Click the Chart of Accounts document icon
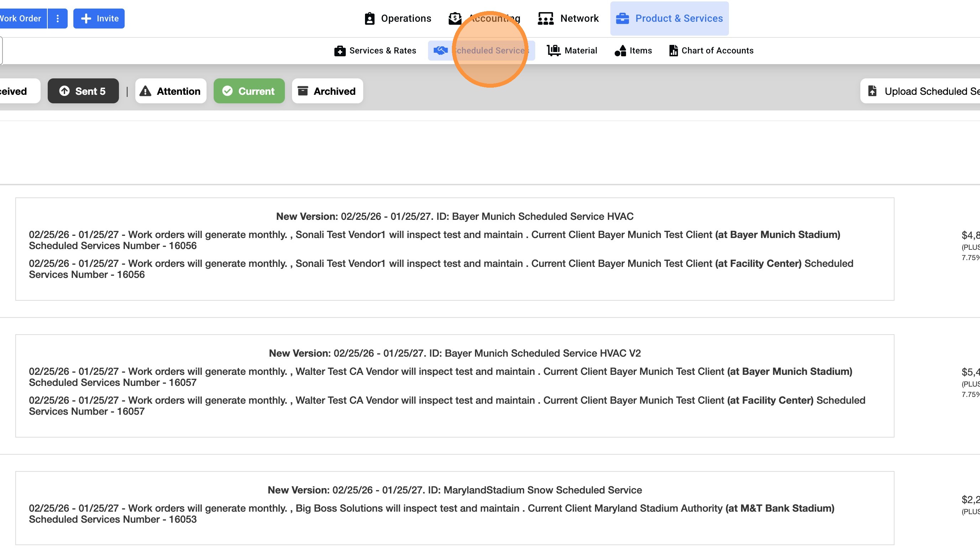 [x=673, y=51]
